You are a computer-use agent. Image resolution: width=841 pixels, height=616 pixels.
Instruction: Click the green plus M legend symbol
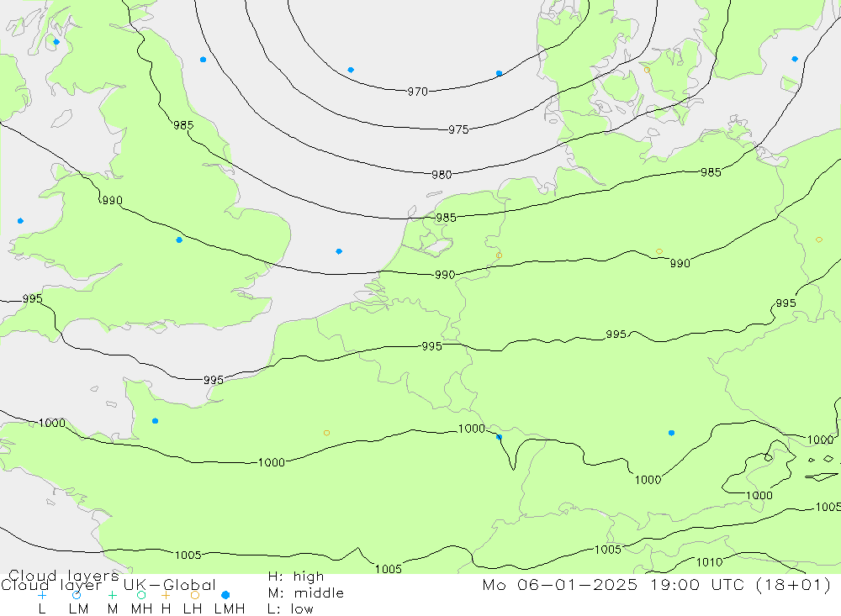[112, 595]
